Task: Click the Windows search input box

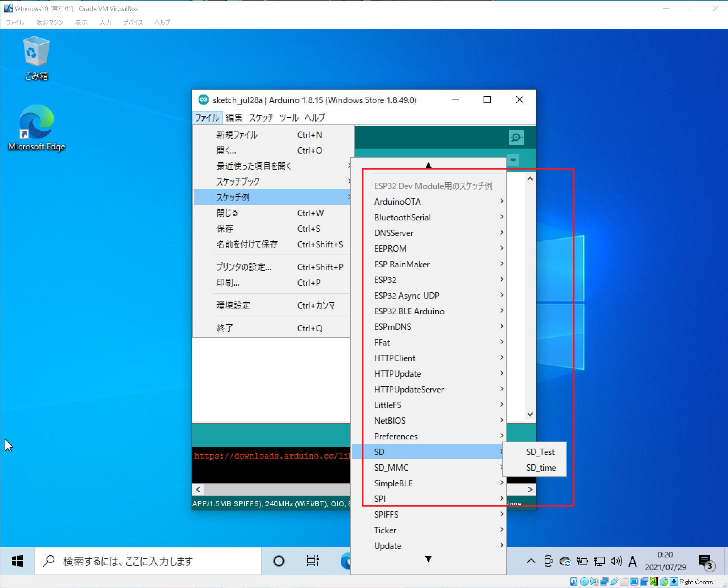Action: click(149, 561)
